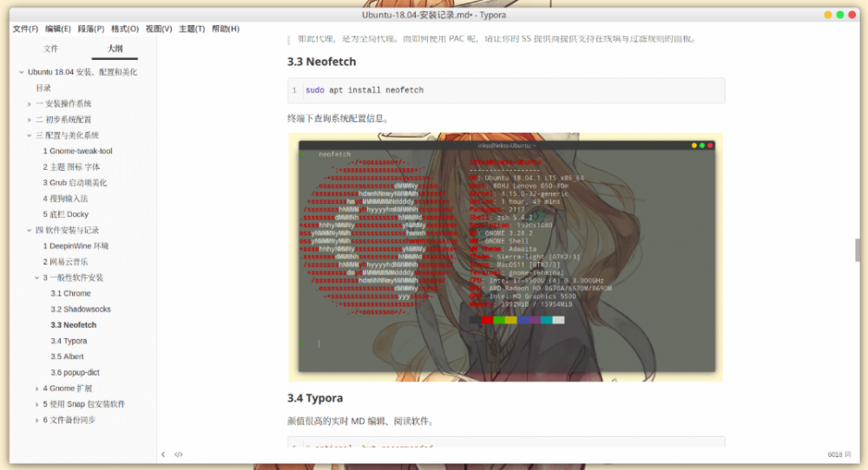Open the 帮助(H) menu
Screen dimensions: 868x470
tap(226, 29)
